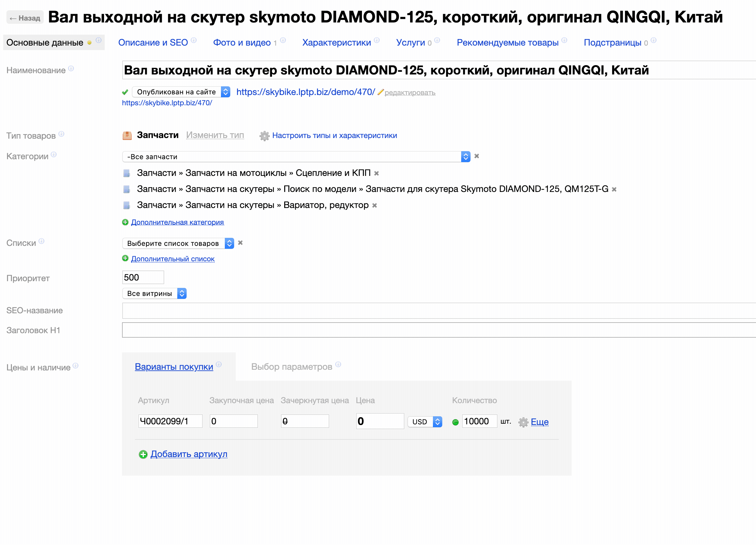Select the Выбор параметров tab
This screenshot has width=756, height=545.
[x=292, y=367]
